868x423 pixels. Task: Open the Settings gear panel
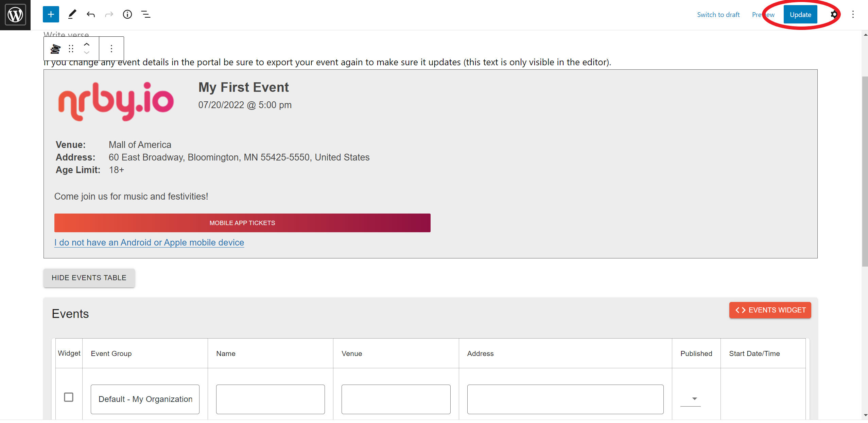pyautogui.click(x=834, y=15)
